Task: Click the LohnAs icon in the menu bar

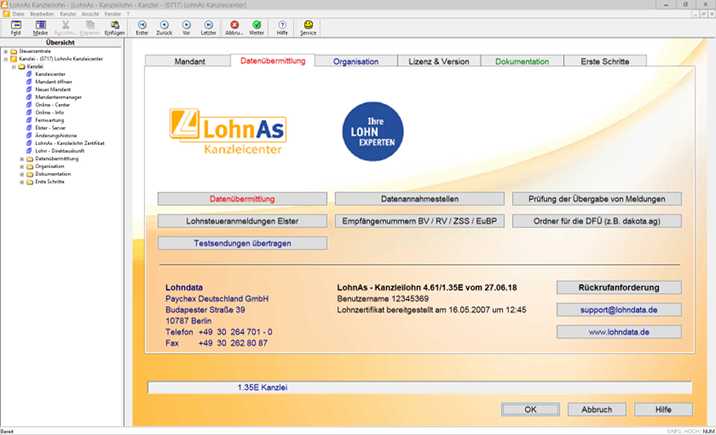Action: click(6, 14)
